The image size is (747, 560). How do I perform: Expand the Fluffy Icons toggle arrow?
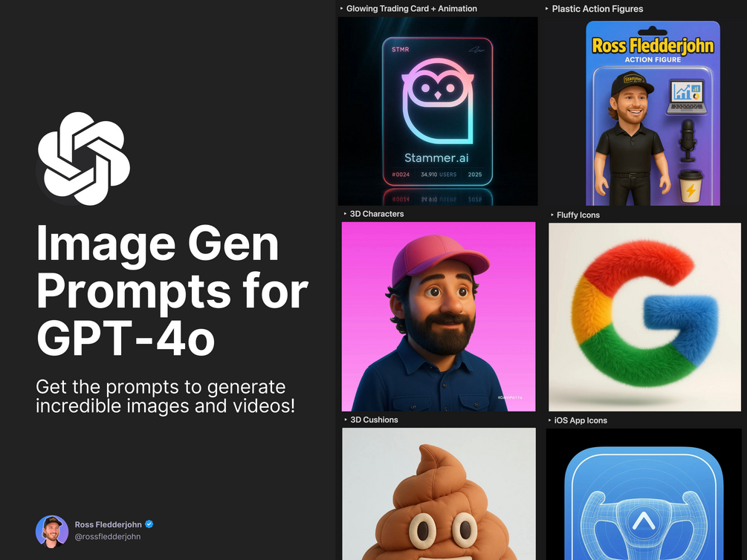click(x=552, y=215)
